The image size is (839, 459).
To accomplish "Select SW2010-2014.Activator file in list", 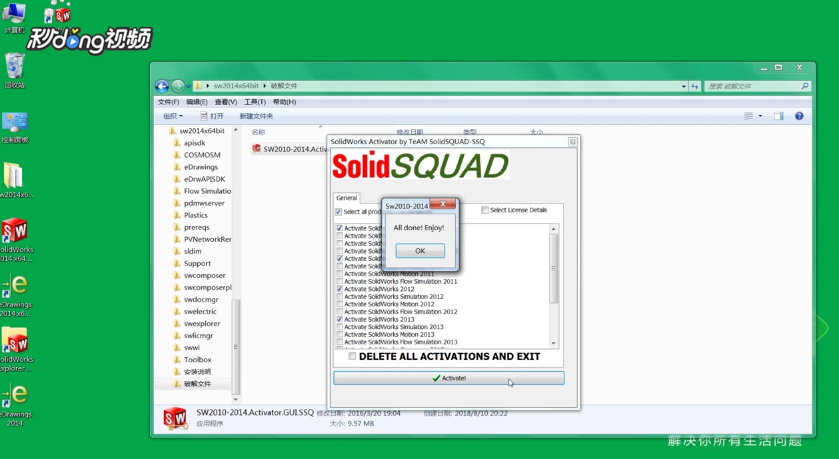I will point(289,149).
